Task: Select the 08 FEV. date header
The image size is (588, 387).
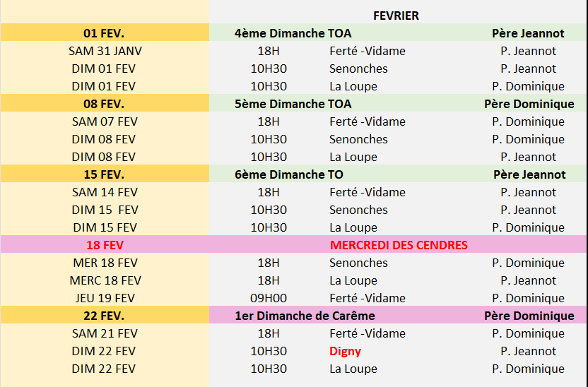Action: pyautogui.click(x=103, y=104)
